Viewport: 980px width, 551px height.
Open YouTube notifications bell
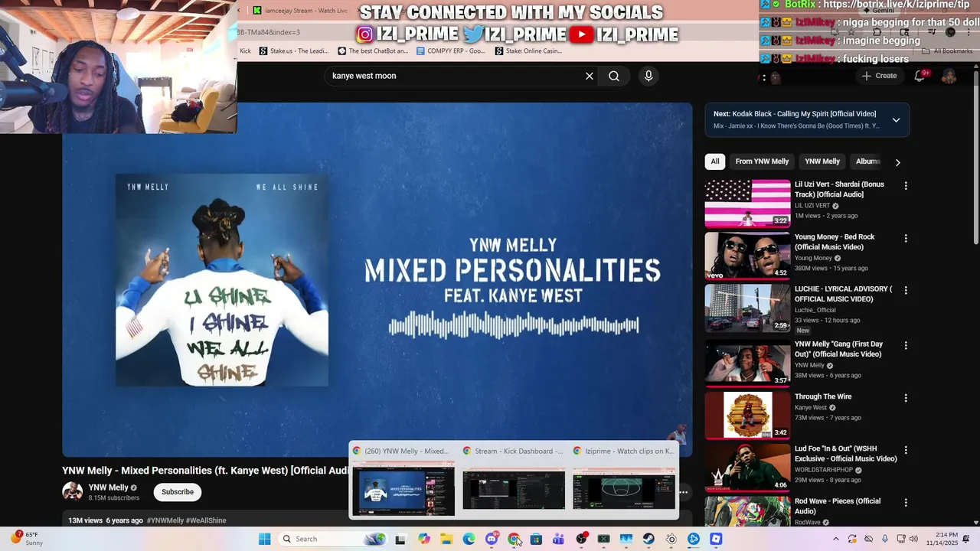coord(921,76)
